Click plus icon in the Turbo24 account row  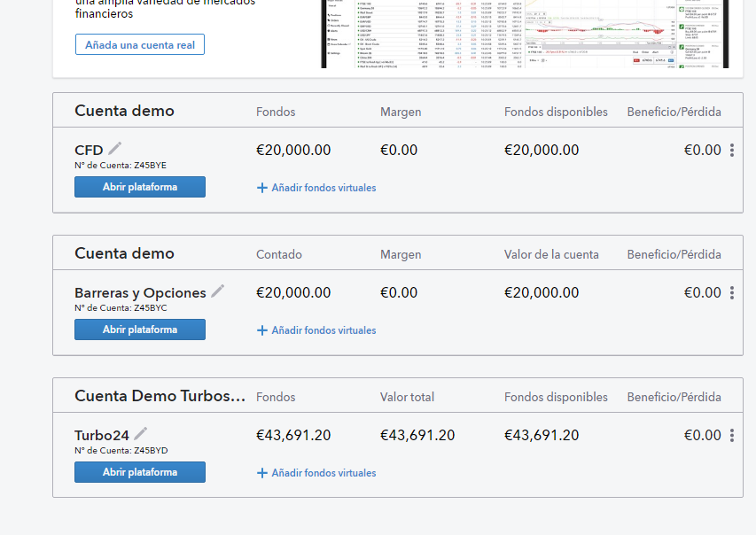tap(261, 473)
